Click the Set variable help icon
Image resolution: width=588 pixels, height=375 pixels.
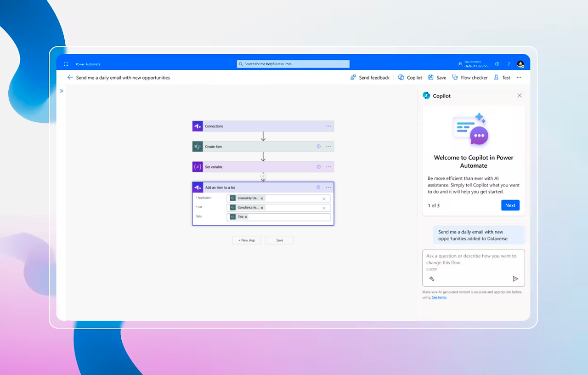pos(318,167)
